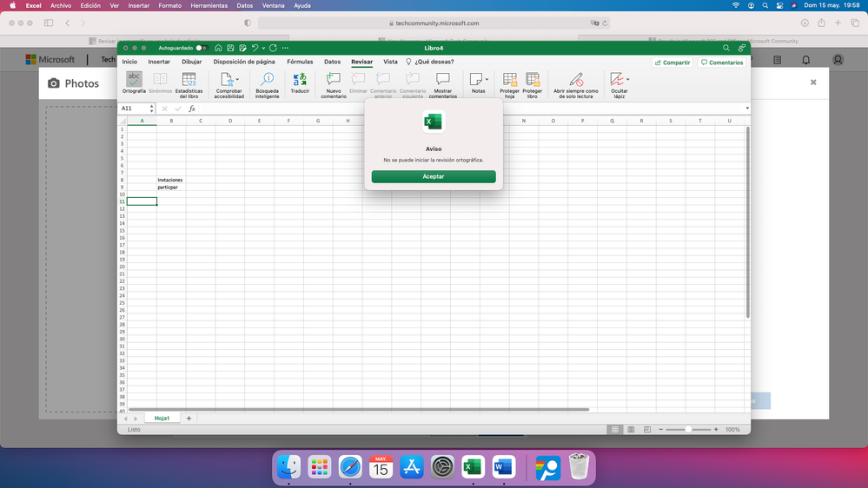Open the Dibujar ribbon tab
The height and width of the screenshot is (488, 868).
pyautogui.click(x=191, y=62)
